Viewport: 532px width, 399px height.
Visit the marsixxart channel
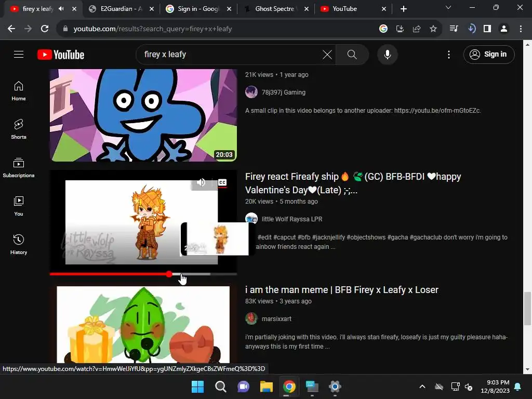[276, 319]
